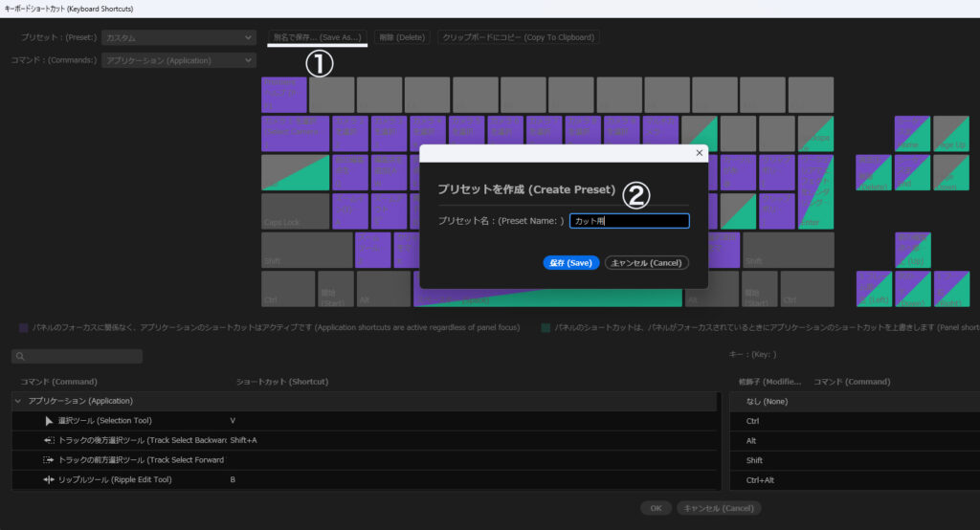Close the Create Preset dialog with X
The image size is (980, 530).
point(700,152)
